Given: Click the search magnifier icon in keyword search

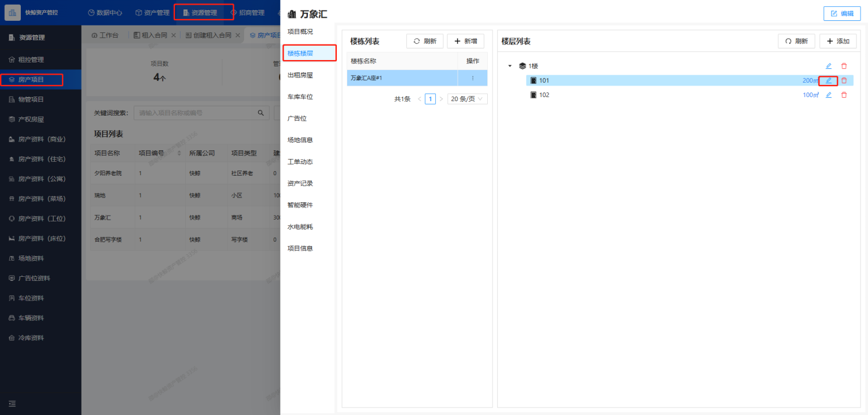Looking at the screenshot, I should tap(260, 113).
